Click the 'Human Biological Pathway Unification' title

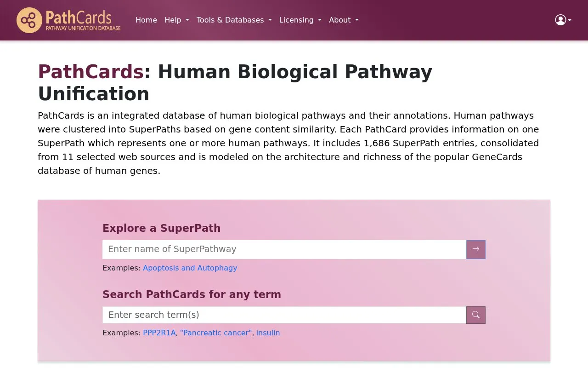235,83
